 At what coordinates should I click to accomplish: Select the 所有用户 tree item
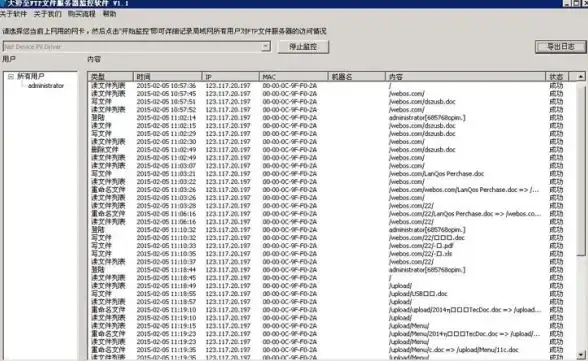point(30,76)
